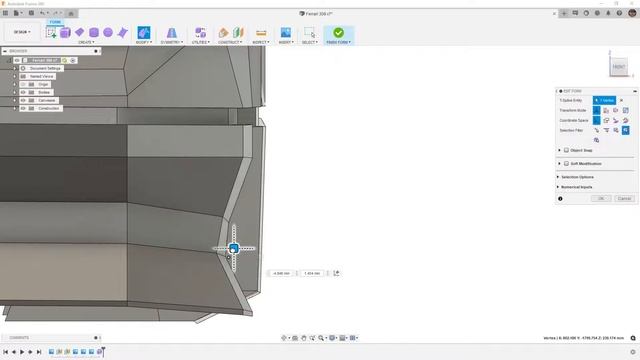Open the Modify menu
The image size is (640, 360).
[x=144, y=42]
